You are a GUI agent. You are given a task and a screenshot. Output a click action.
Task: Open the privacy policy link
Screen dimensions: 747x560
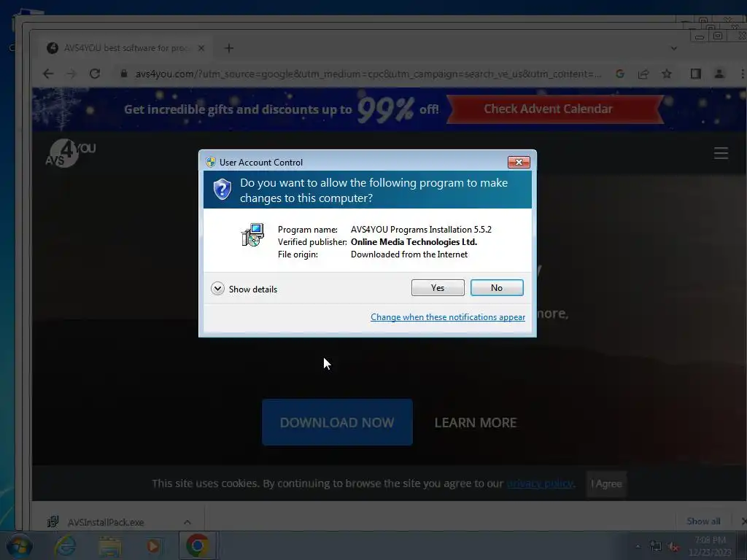pos(540,484)
